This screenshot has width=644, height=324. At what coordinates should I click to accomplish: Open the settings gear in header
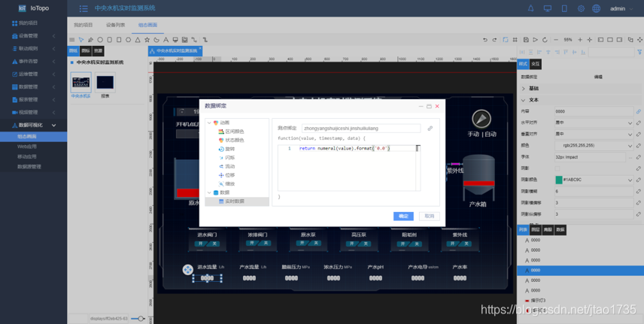click(x=581, y=8)
